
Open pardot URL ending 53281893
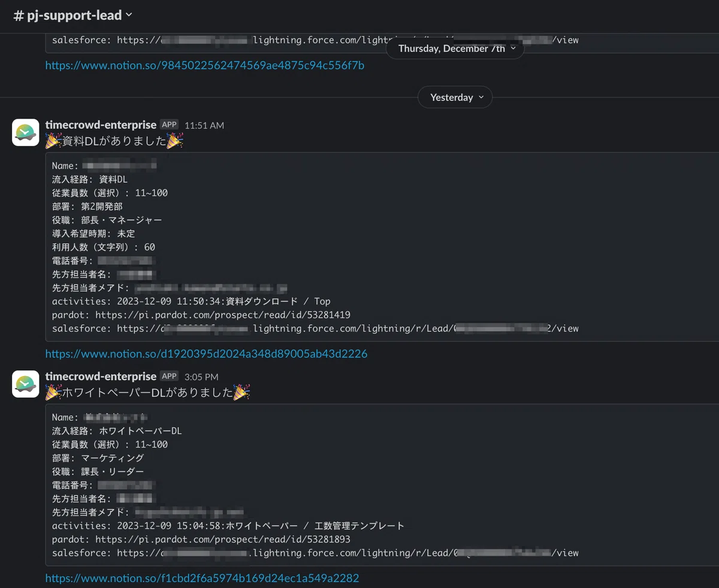(223, 539)
